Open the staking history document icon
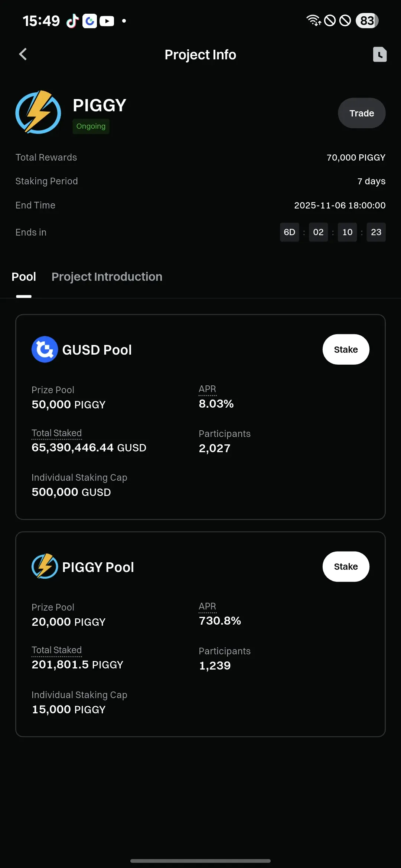 pos(379,55)
